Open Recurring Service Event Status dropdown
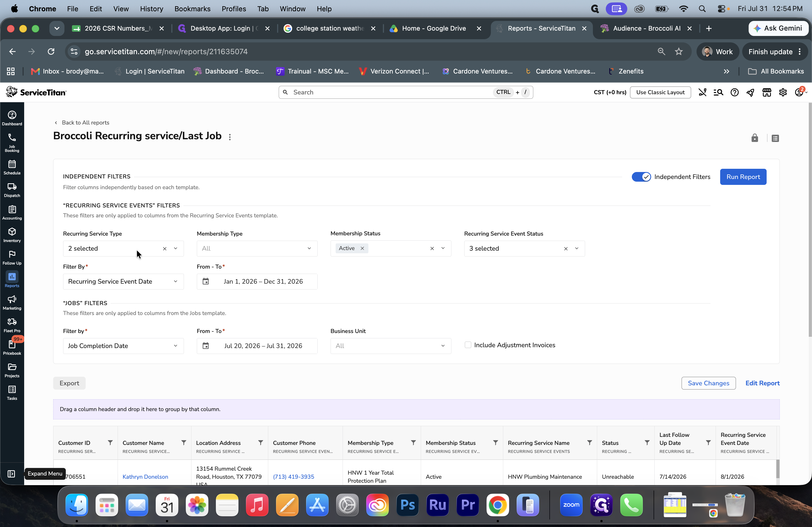 (577, 248)
